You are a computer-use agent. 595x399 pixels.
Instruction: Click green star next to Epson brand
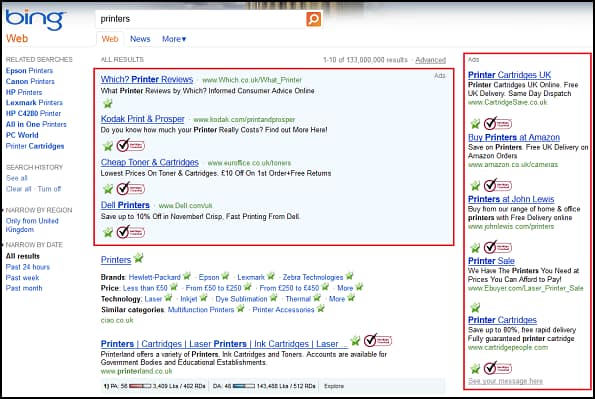point(225,276)
